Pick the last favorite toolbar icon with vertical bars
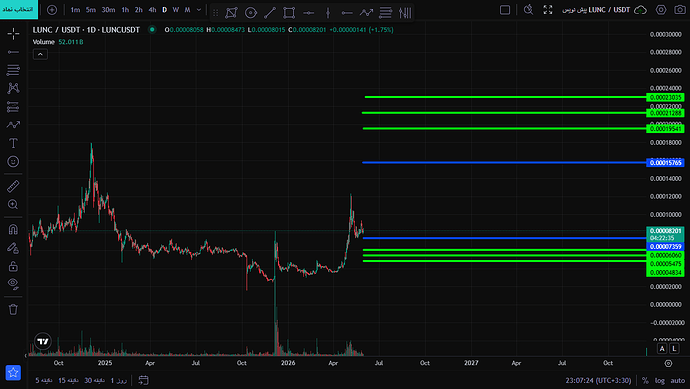This screenshot has height=389, width=690. click(405, 13)
